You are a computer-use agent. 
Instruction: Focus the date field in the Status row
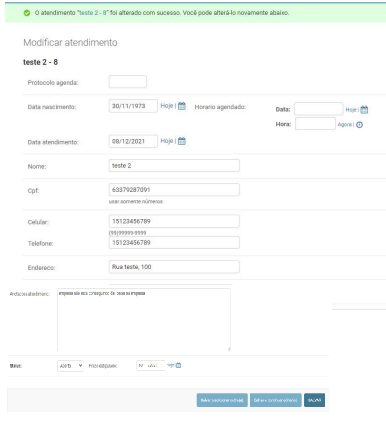tap(151, 366)
